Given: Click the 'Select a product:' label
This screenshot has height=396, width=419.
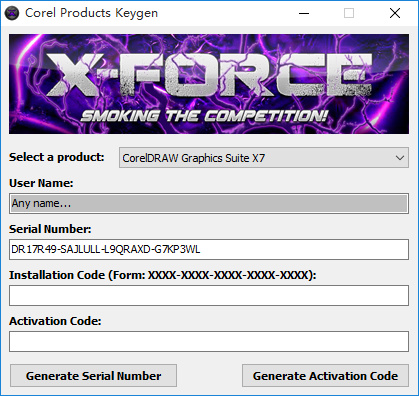Looking at the screenshot, I should [57, 157].
